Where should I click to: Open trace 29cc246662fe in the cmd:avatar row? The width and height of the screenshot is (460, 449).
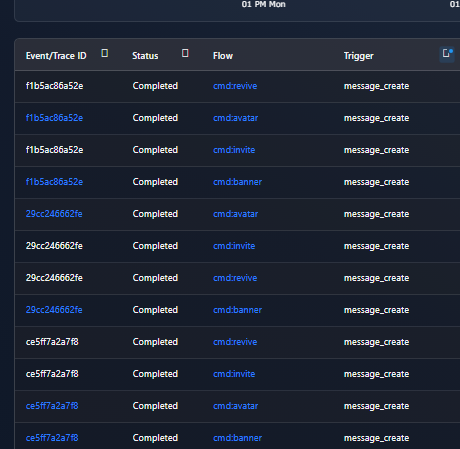pyautogui.click(x=54, y=214)
